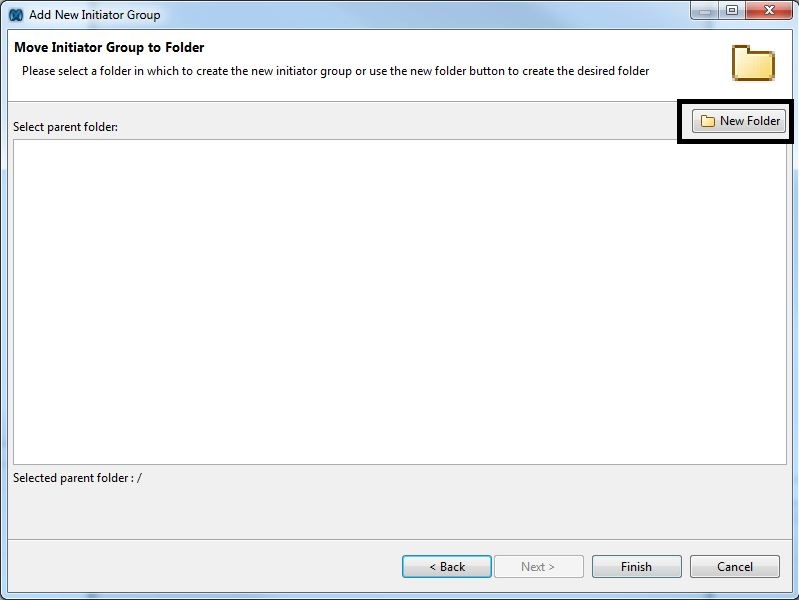Viewport: 799px width, 600px height.
Task: Close the dialog with the red X
Action: [x=769, y=11]
